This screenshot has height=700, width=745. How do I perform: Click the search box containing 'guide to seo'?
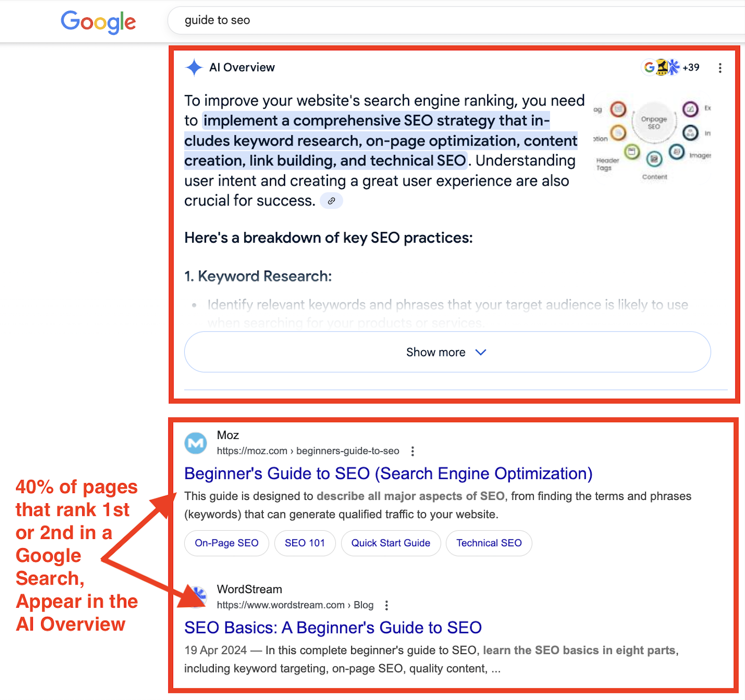456,20
